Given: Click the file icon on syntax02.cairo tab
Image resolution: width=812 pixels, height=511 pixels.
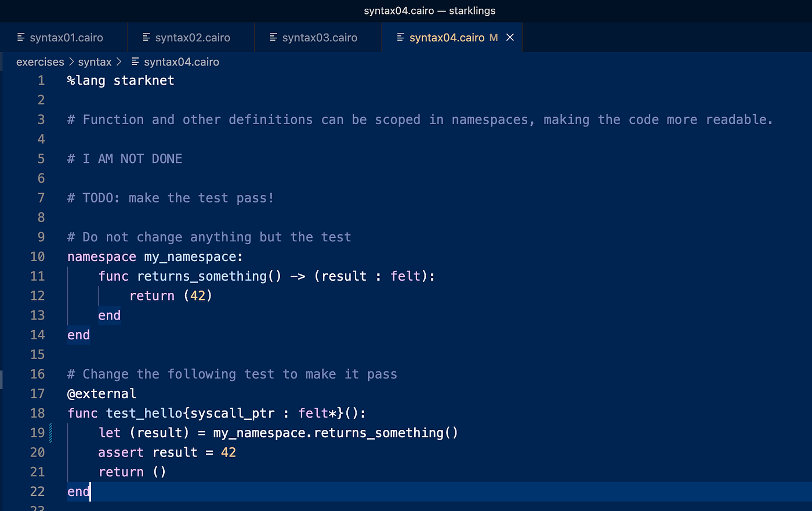Looking at the screenshot, I should [146, 37].
